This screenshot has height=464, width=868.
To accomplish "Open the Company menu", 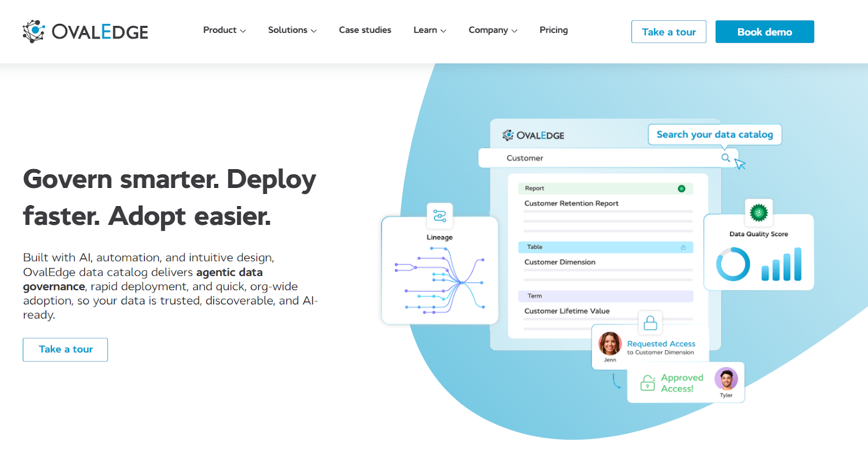I will pyautogui.click(x=493, y=30).
